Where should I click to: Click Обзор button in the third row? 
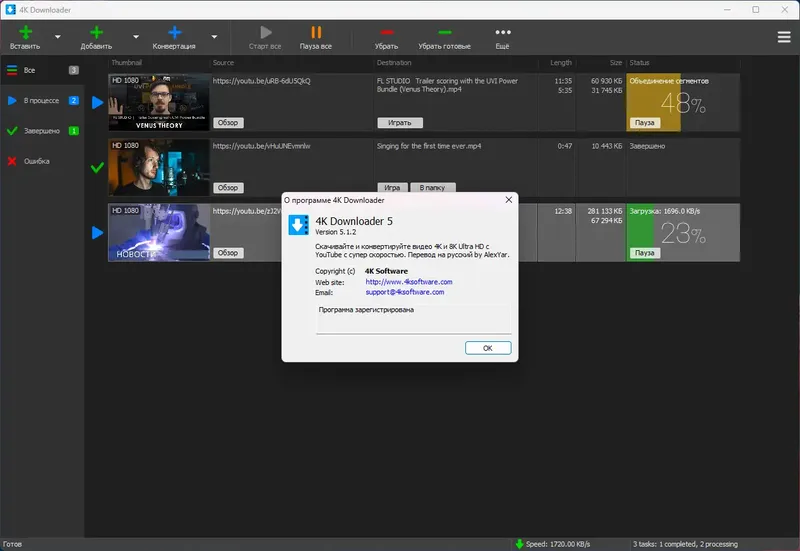point(228,253)
